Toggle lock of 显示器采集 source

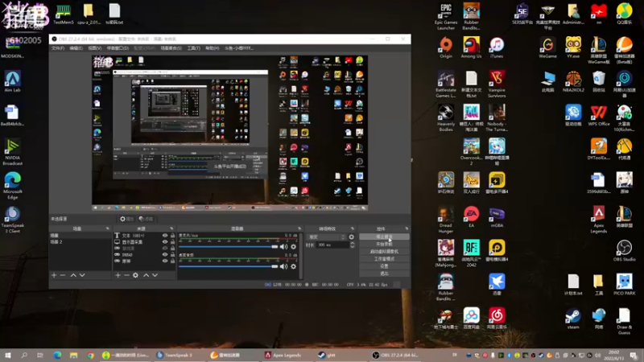pos(172,242)
